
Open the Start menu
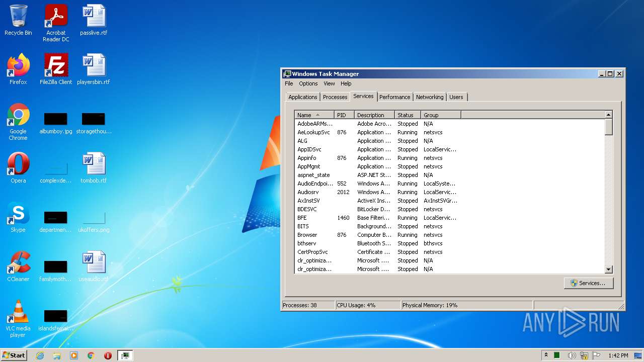[14, 355]
